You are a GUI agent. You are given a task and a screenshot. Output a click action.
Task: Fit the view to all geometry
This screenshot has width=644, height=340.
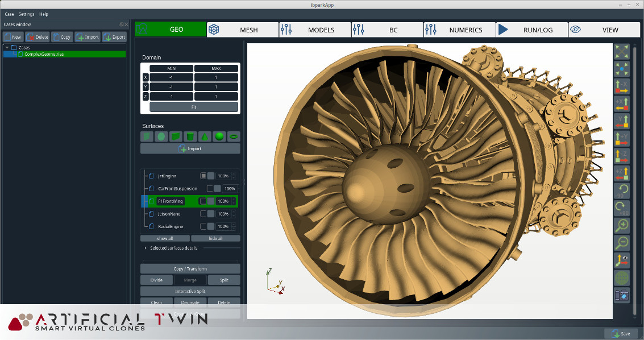click(622, 51)
